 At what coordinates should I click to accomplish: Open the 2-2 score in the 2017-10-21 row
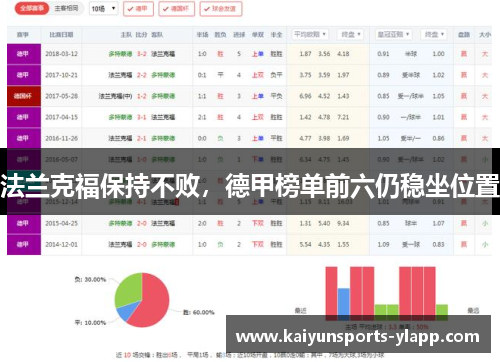pyautogui.click(x=142, y=75)
